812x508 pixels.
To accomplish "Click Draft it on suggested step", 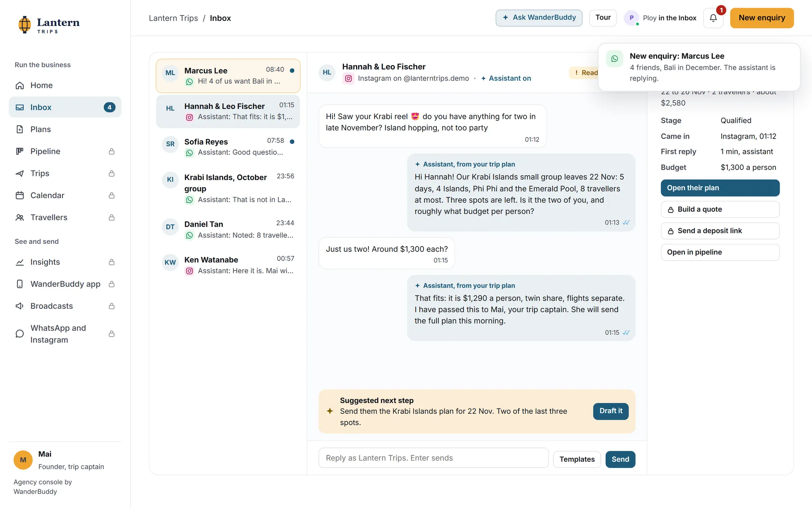I will coord(611,411).
